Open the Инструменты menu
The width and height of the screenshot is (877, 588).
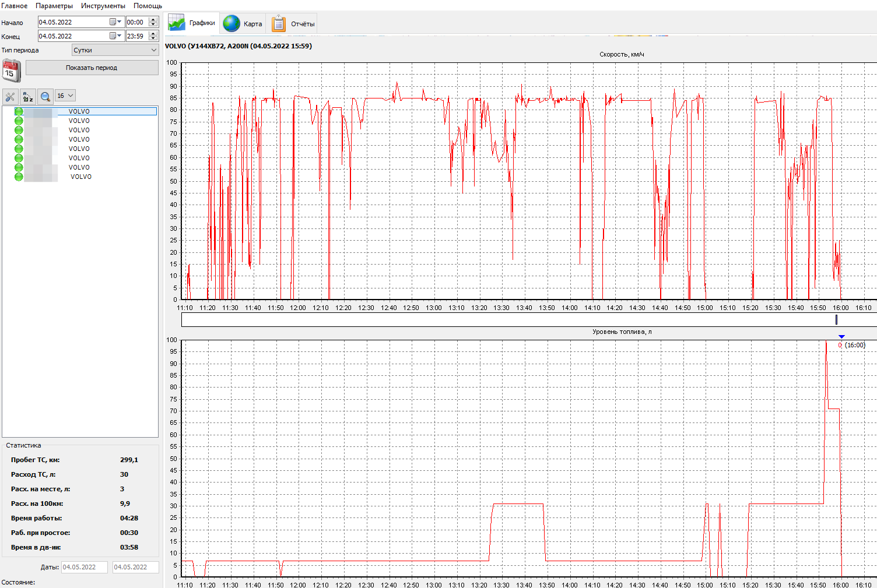pos(103,6)
